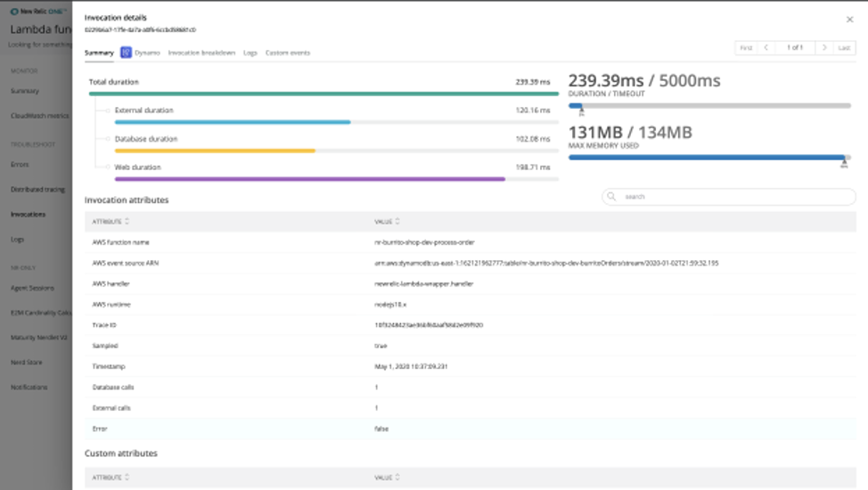Viewport: 868px width, 490px height.
Task: Click the search field in Invocation attributes
Action: coord(728,197)
